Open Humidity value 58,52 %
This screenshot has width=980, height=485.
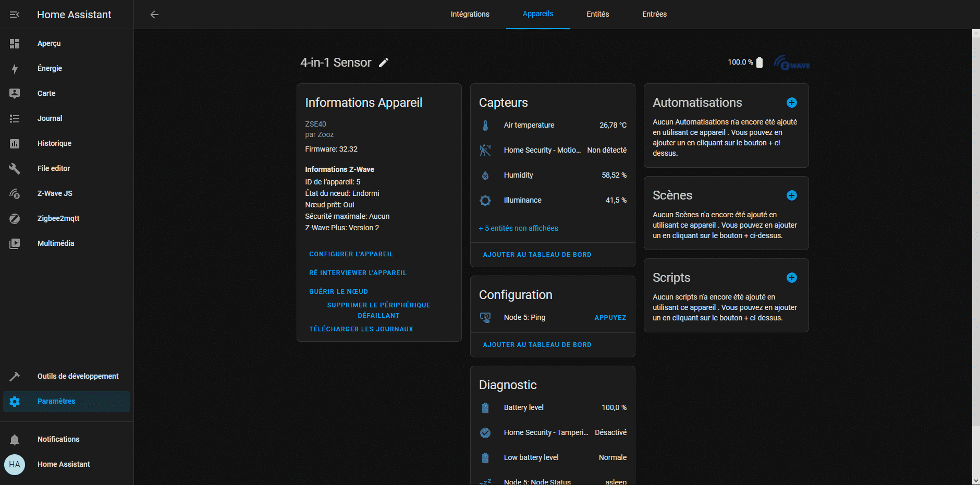pos(614,175)
